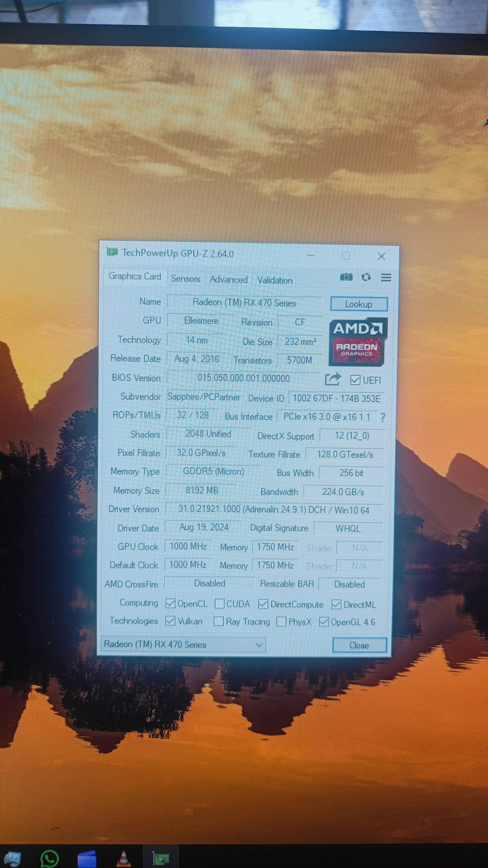Switch to the Validation tab

pos(275,280)
